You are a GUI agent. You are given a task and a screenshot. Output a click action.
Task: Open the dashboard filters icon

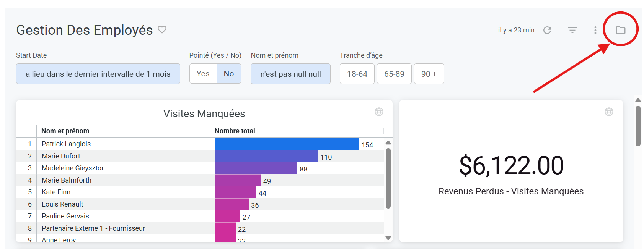572,30
